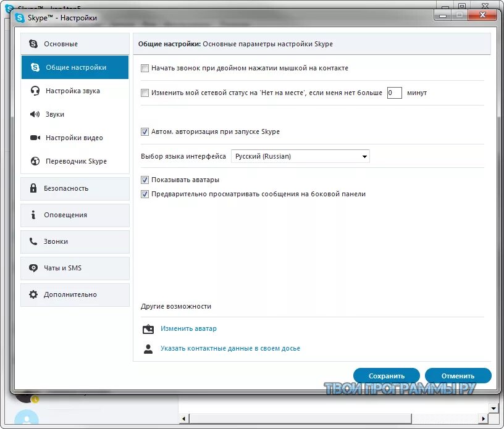Select the padlock icon for Безопасность
504x429 pixels.
tap(33, 188)
